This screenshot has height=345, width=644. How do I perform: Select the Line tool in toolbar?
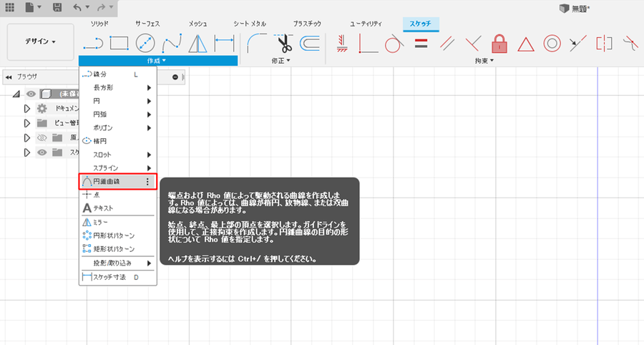coord(93,44)
